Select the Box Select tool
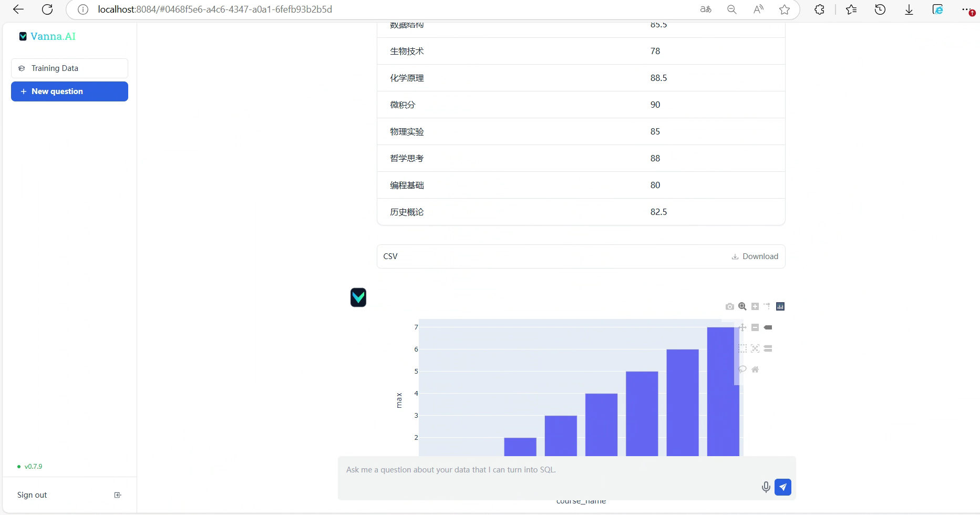The height and width of the screenshot is (515, 980). [x=742, y=348]
